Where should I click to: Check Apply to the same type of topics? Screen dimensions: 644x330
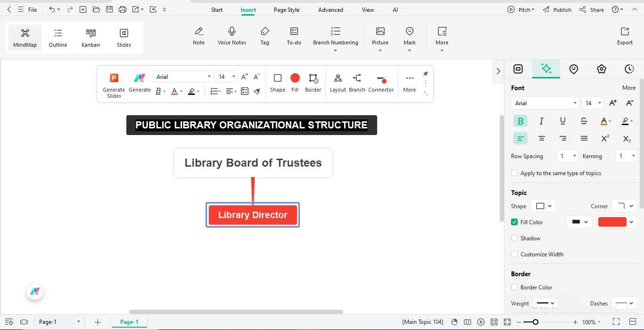(x=514, y=173)
